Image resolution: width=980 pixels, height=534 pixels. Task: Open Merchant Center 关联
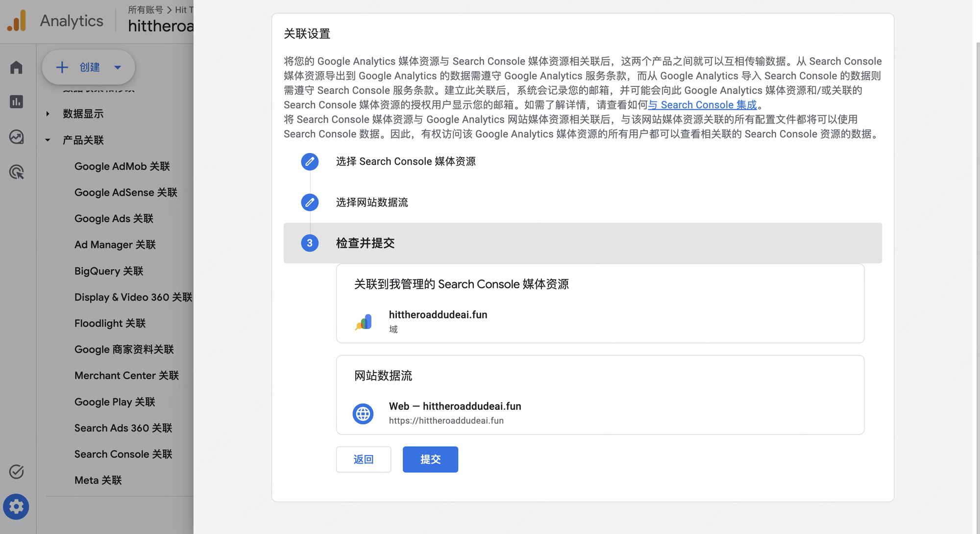[126, 375]
